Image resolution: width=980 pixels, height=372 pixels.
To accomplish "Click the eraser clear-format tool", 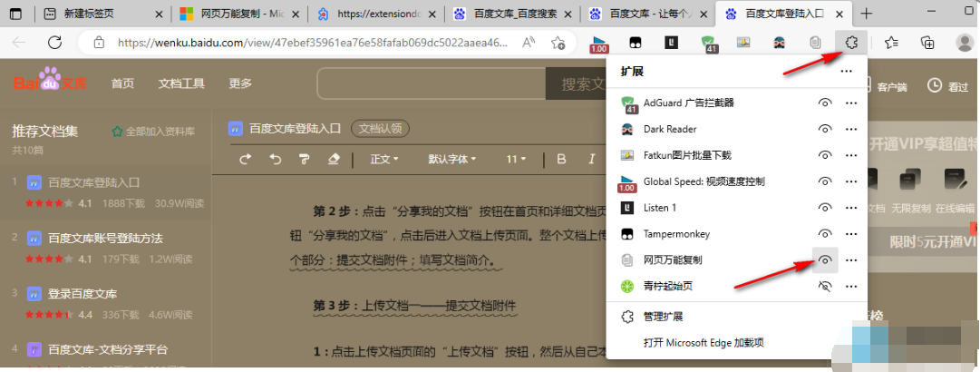I will pyautogui.click(x=334, y=160).
